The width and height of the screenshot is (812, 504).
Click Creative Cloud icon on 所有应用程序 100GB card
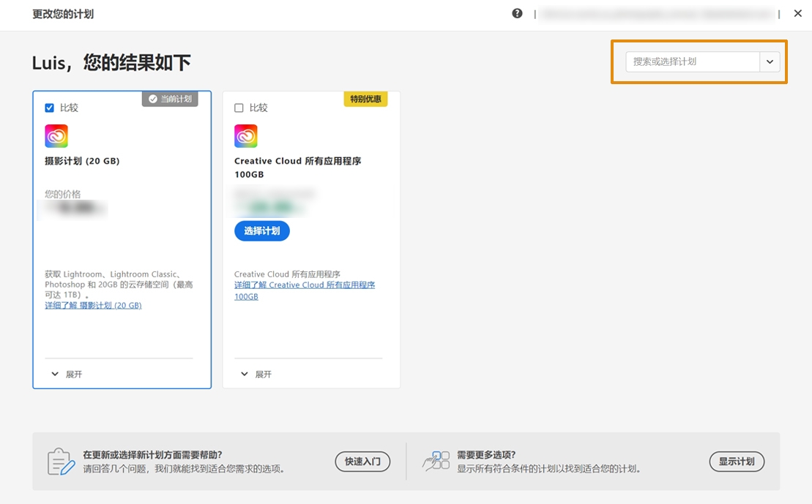[246, 136]
